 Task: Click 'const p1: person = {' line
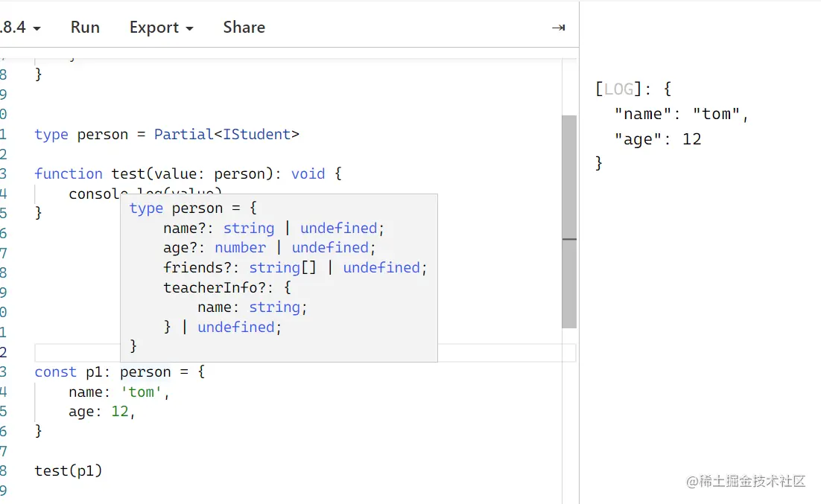pyautogui.click(x=120, y=372)
